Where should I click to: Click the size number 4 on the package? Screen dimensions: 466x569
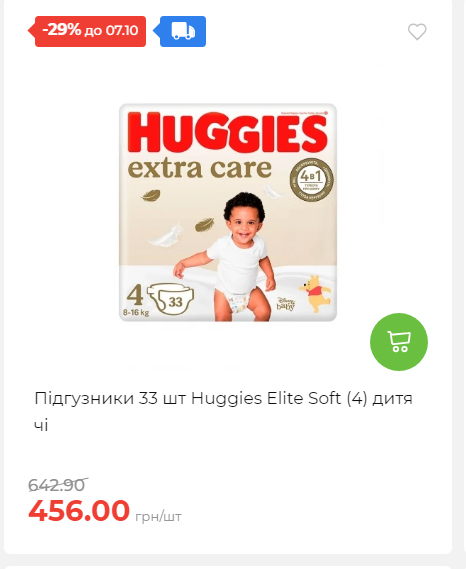pyautogui.click(x=135, y=295)
